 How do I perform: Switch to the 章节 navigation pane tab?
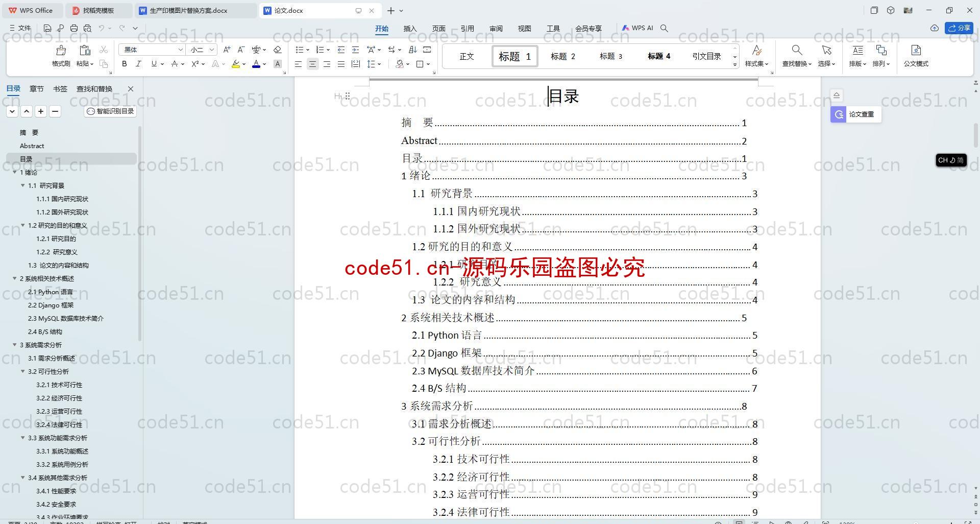pos(36,88)
